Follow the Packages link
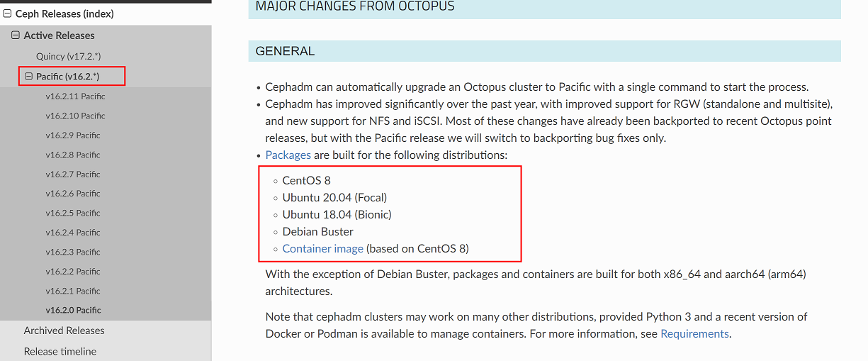Viewport: 868px width, 361px height. (x=288, y=155)
